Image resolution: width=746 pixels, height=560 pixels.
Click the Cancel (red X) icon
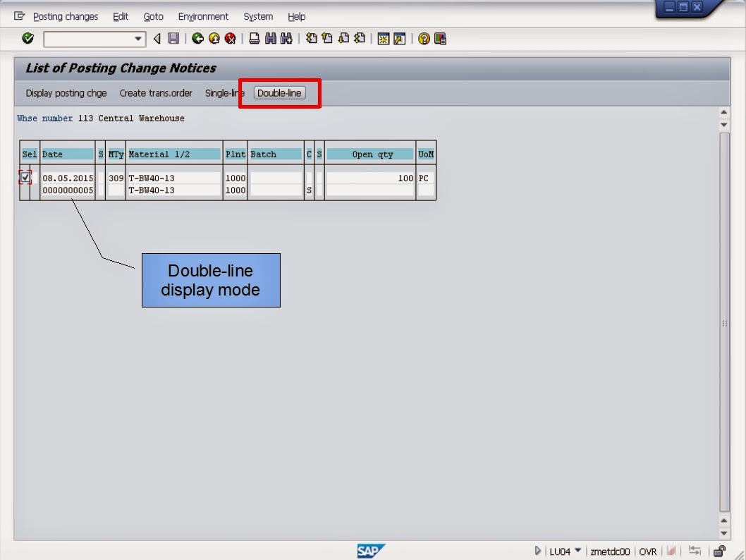231,39
